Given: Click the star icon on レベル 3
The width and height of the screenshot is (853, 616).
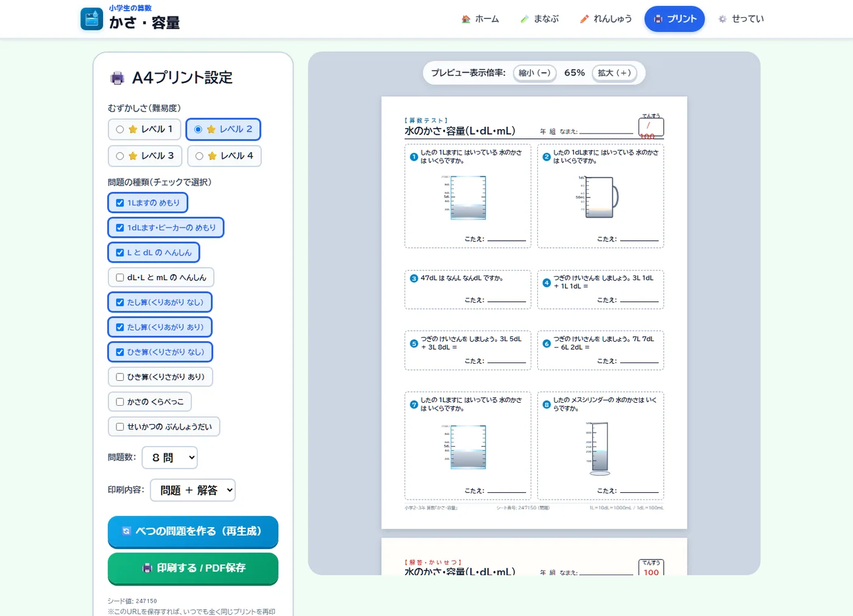Looking at the screenshot, I should coord(133,156).
